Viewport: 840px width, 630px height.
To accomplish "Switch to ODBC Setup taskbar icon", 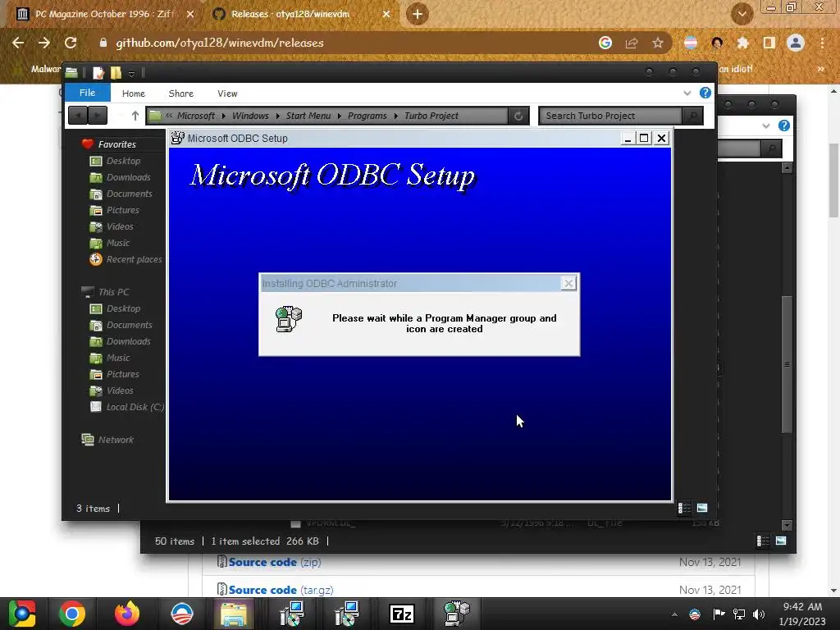I will click(456, 614).
